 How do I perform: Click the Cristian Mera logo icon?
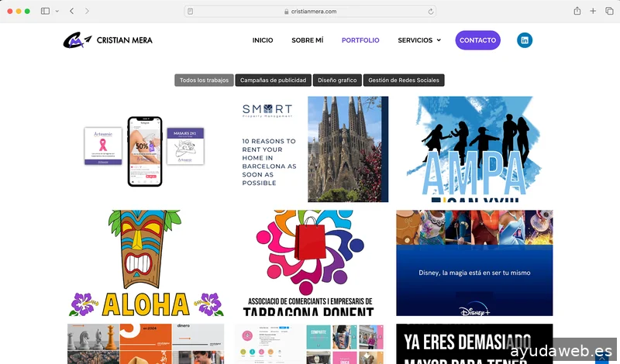pyautogui.click(x=77, y=40)
